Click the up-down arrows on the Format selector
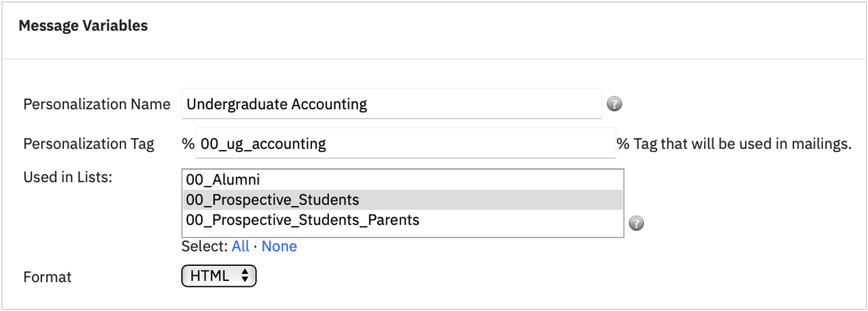Screen dimensions: 868x311 pyautogui.click(x=245, y=276)
